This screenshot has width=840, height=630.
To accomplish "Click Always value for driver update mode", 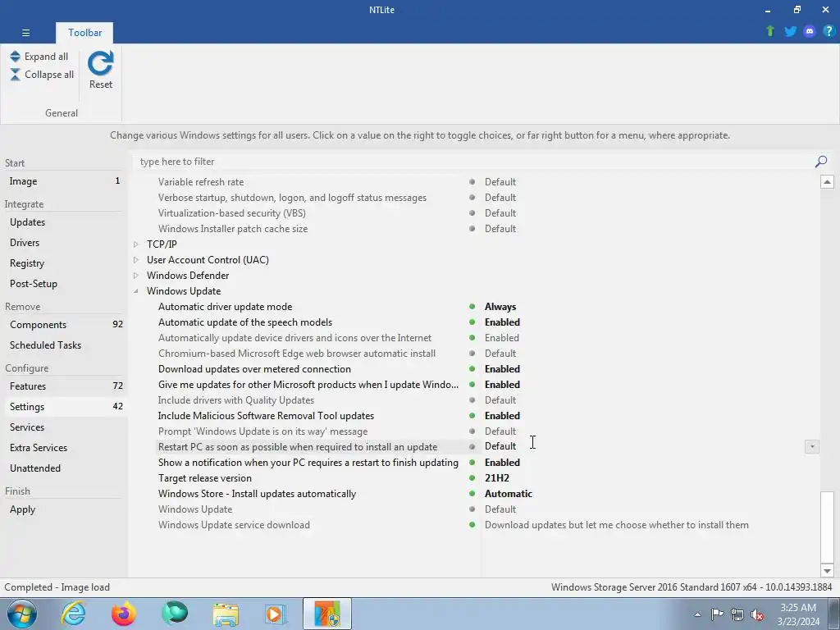I will point(500,307).
